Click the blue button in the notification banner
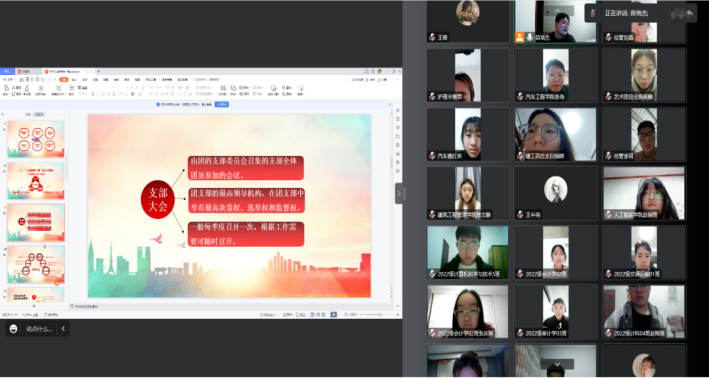 tap(221, 104)
